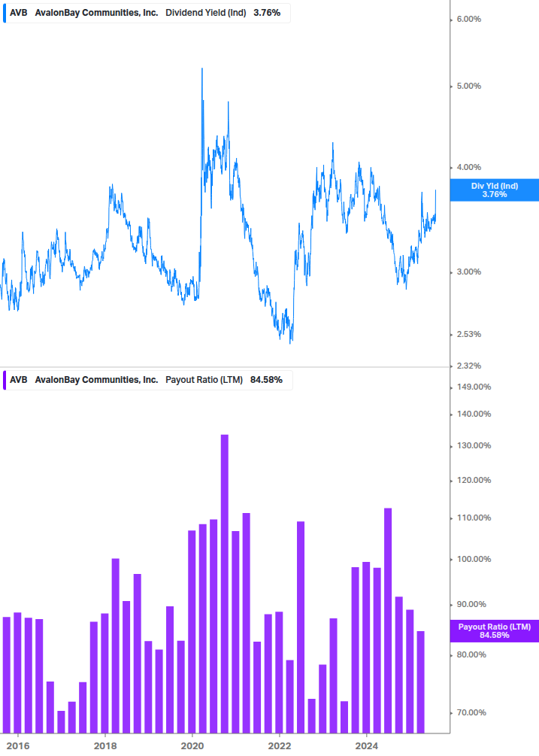
Task: Click the 90.00% payout axis label
Action: click(471, 605)
